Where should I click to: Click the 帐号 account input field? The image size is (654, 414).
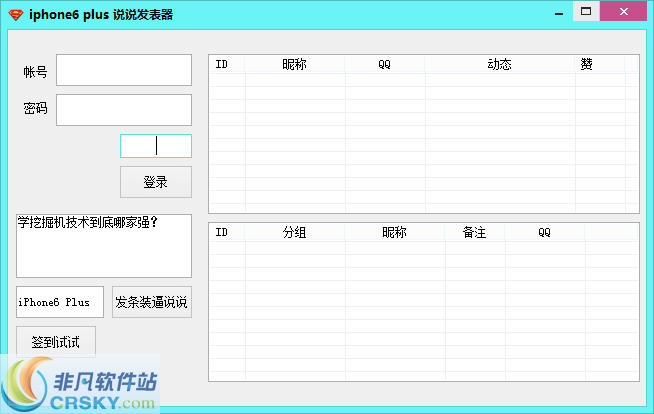pyautogui.click(x=124, y=70)
